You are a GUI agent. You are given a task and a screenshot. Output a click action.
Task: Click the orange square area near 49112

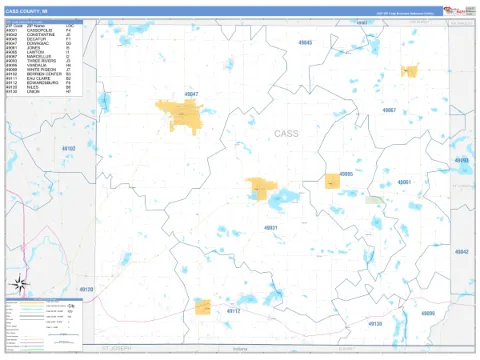[x=203, y=307]
